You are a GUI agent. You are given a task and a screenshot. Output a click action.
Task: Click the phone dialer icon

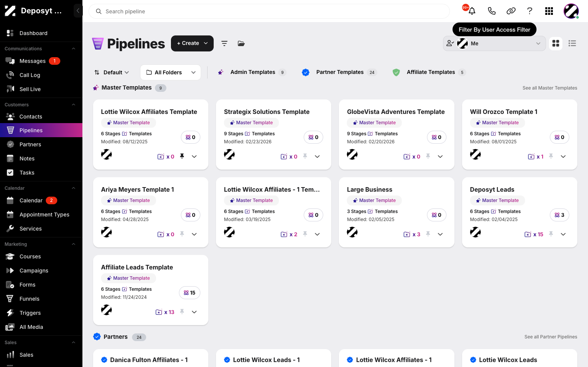coord(491,11)
